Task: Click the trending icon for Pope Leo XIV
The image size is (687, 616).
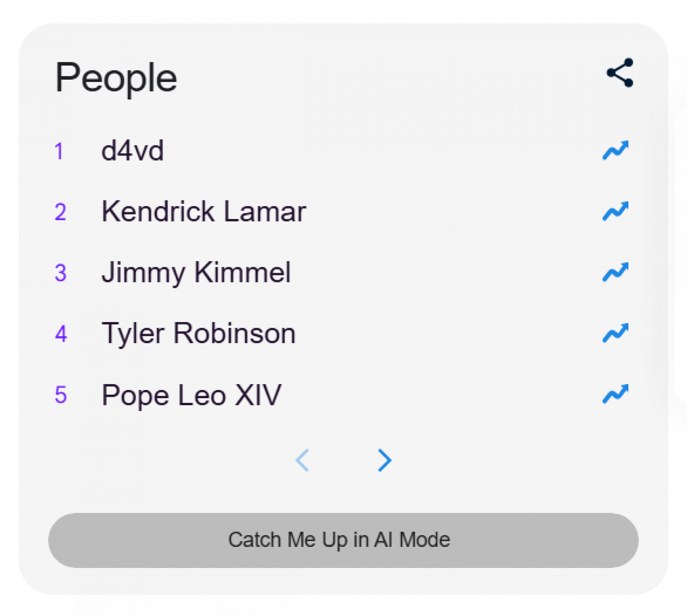Action: point(615,394)
